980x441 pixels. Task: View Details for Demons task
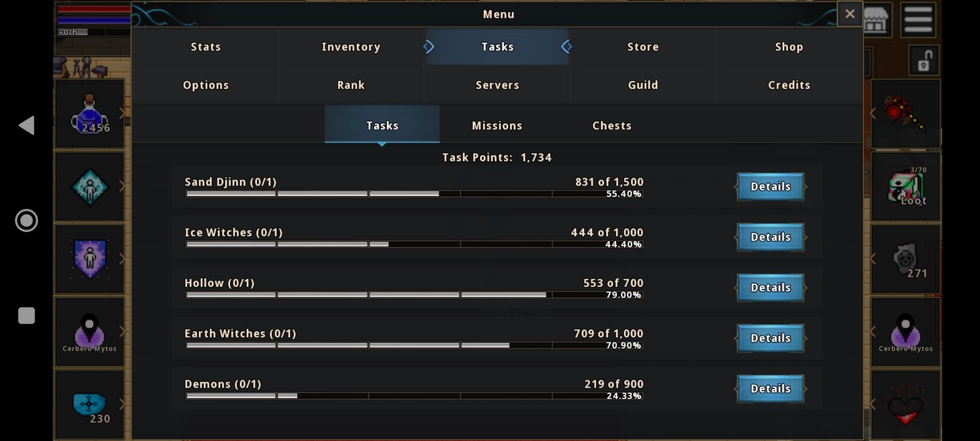pyautogui.click(x=771, y=389)
